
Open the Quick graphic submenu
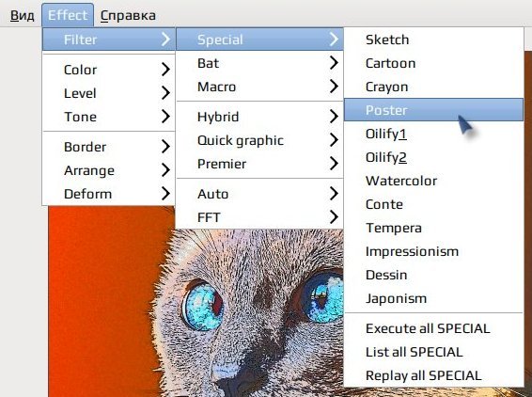[x=259, y=140]
